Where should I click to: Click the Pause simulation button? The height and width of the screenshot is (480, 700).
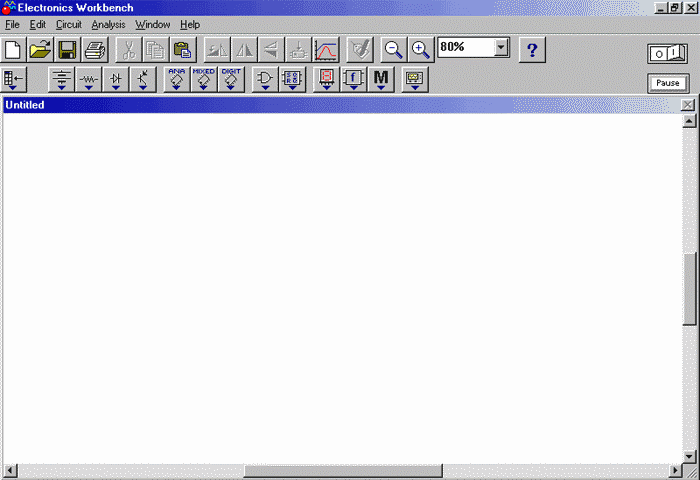pyautogui.click(x=668, y=83)
